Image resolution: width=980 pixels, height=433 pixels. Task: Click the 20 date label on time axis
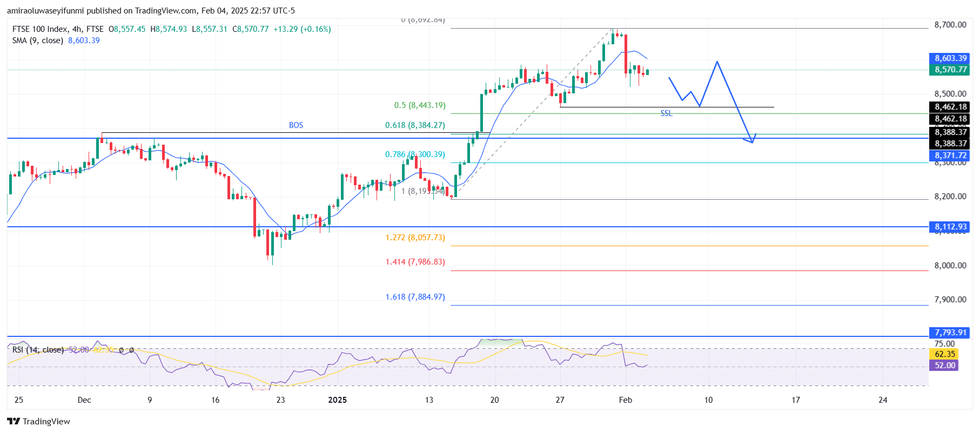(x=494, y=400)
